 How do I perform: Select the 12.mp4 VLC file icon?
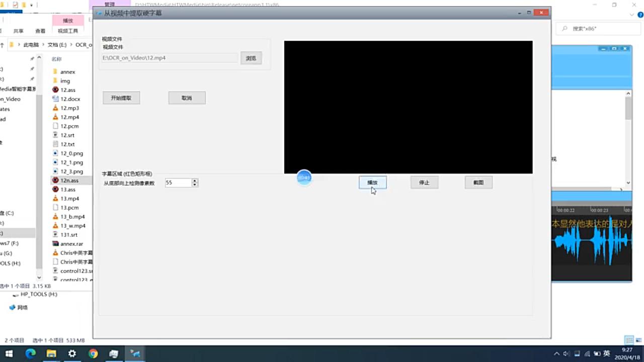tap(56, 117)
